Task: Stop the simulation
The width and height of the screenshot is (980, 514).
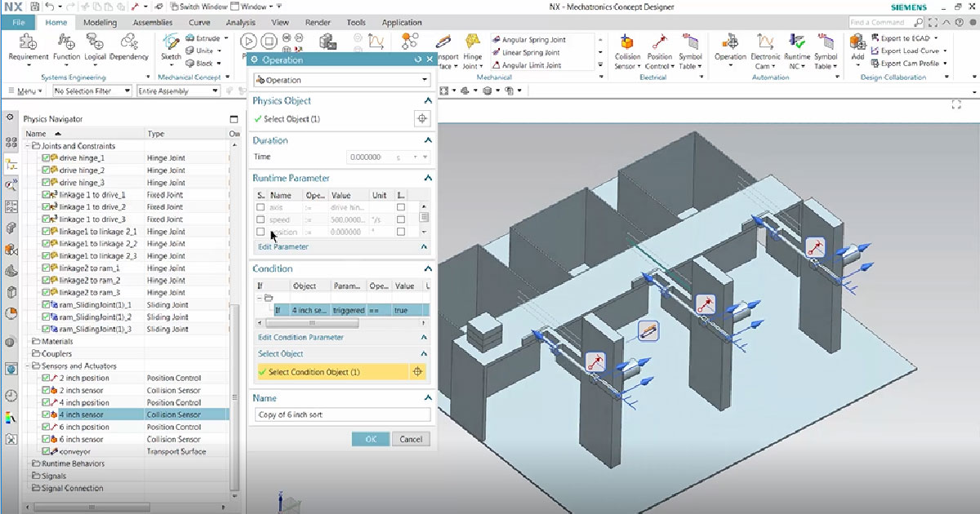Action: coord(269,41)
